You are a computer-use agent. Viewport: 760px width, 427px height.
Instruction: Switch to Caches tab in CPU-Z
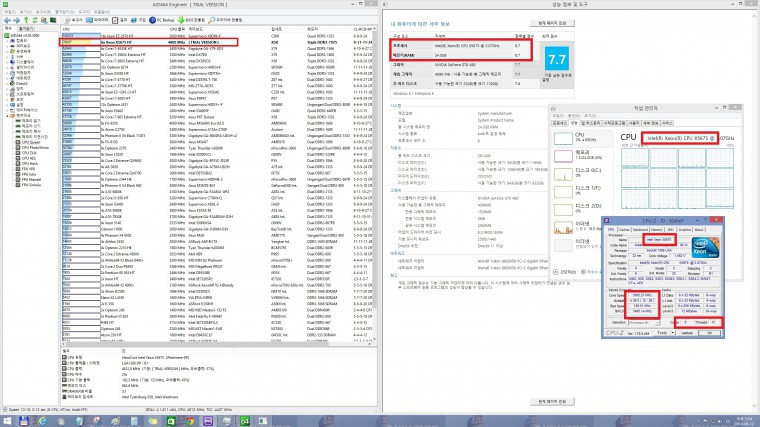click(624, 229)
